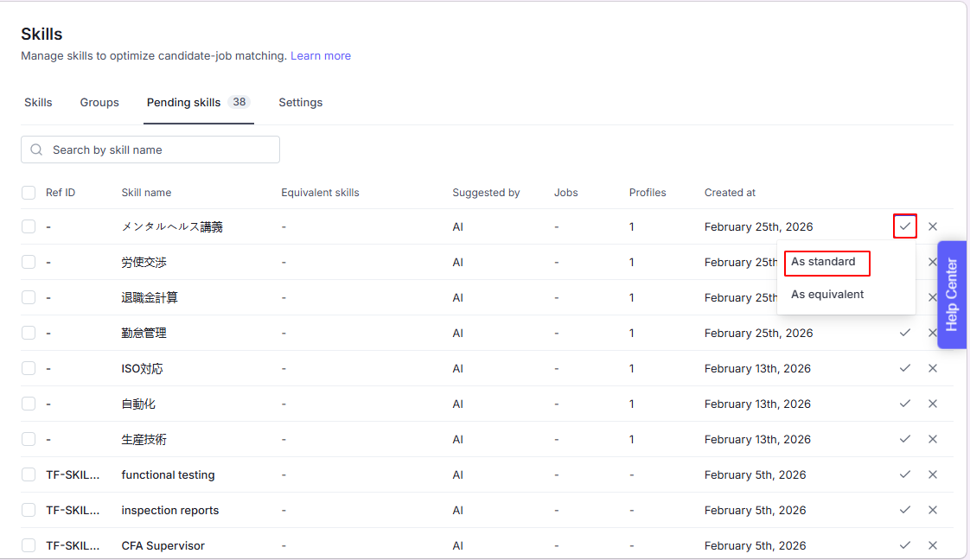The height and width of the screenshot is (560, 970).
Task: Approve the CFA Supervisor skill
Action: (905, 545)
